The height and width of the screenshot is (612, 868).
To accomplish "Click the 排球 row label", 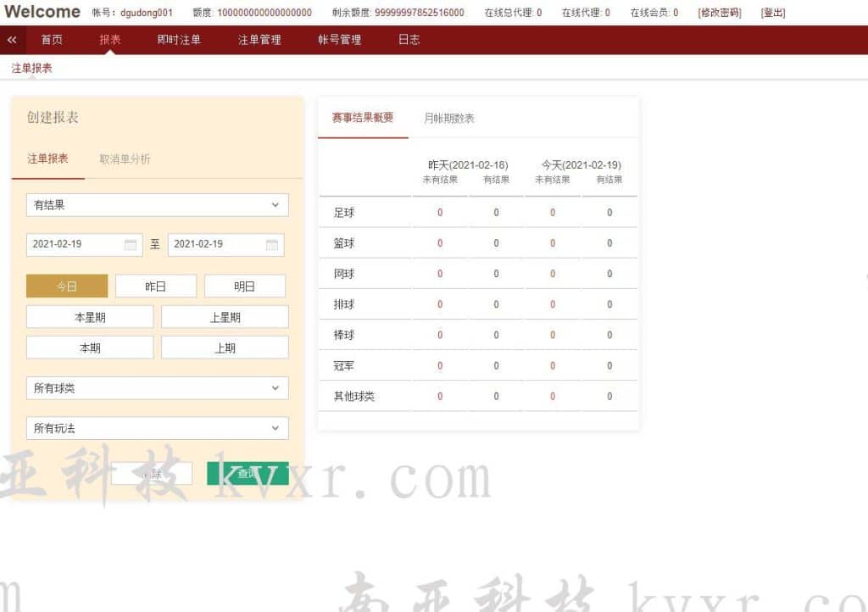I will pos(344,304).
